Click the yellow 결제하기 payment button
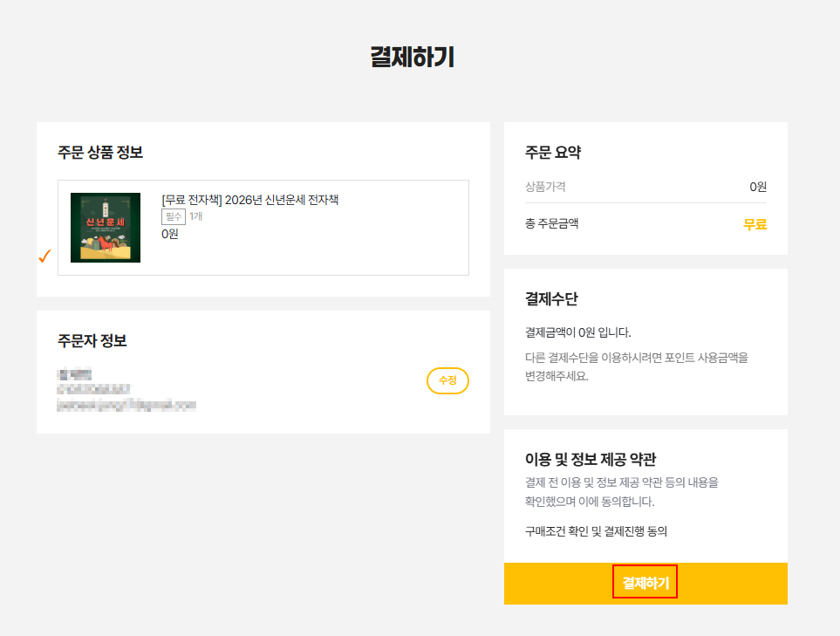The width and height of the screenshot is (840, 636). (645, 584)
